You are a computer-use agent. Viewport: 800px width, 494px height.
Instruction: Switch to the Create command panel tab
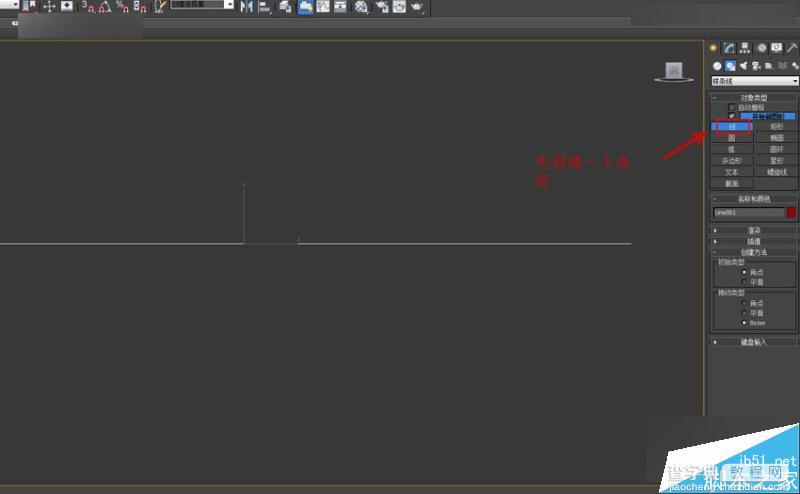(713, 48)
